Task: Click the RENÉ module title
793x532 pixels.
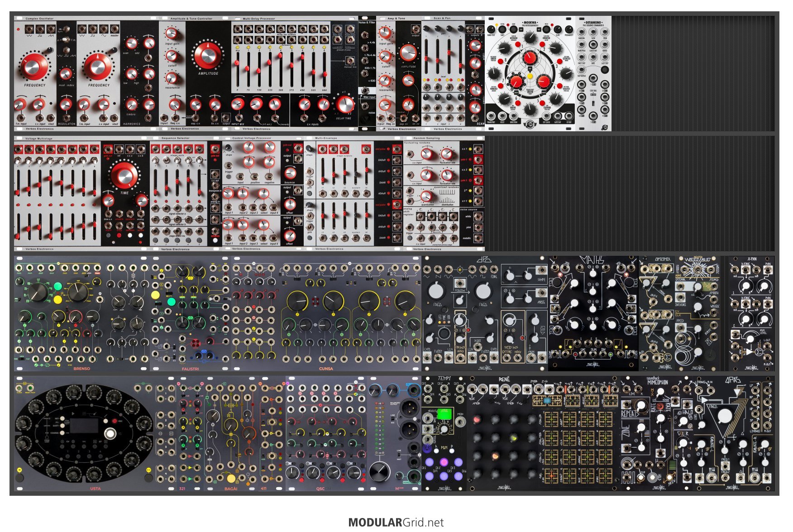Action: [504, 379]
